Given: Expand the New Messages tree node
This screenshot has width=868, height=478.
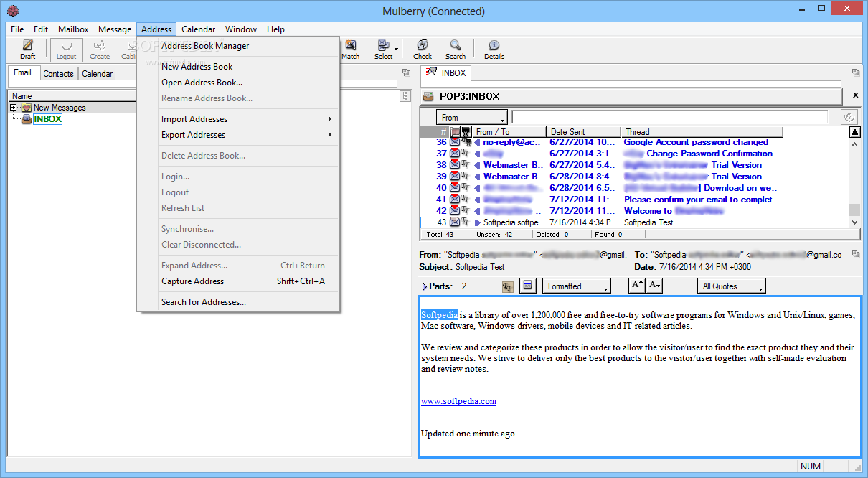Looking at the screenshot, I should click(x=13, y=108).
